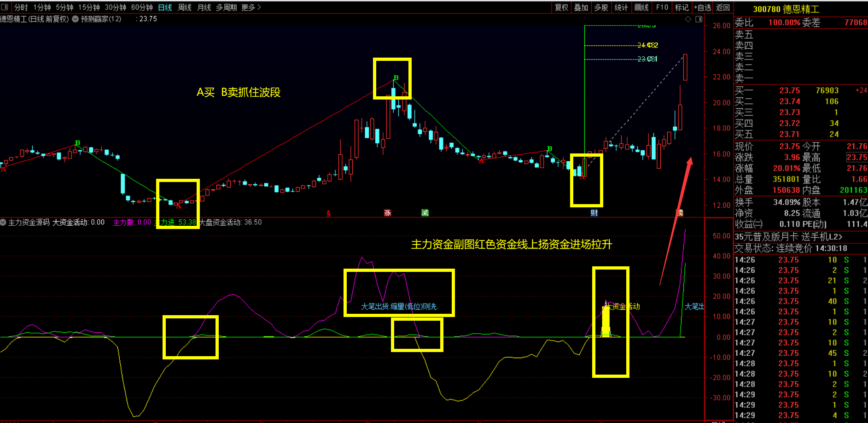Viewport: 868px width, 423px height.
Task: Select the 15分钟 period tab
Action: (x=89, y=7)
